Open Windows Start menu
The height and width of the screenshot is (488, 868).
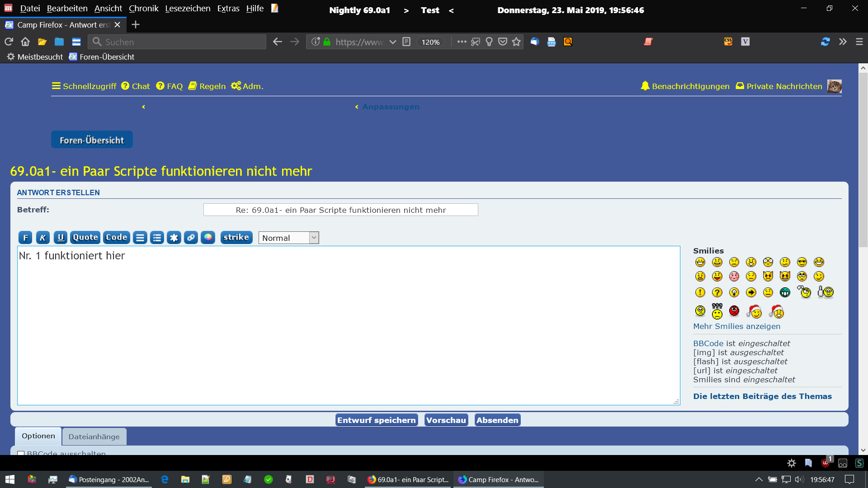10,479
